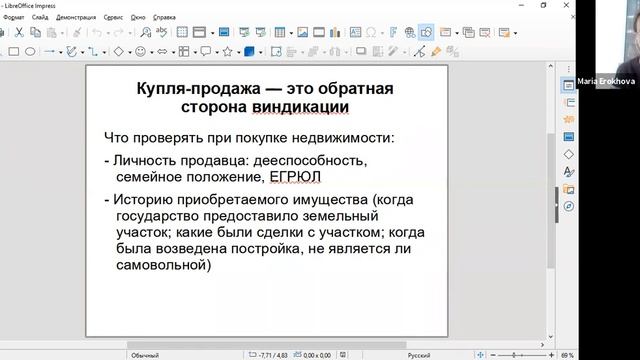Screen dimensions: 640x360
Task: Expand the insert table dropdown arrow
Action: point(291,33)
